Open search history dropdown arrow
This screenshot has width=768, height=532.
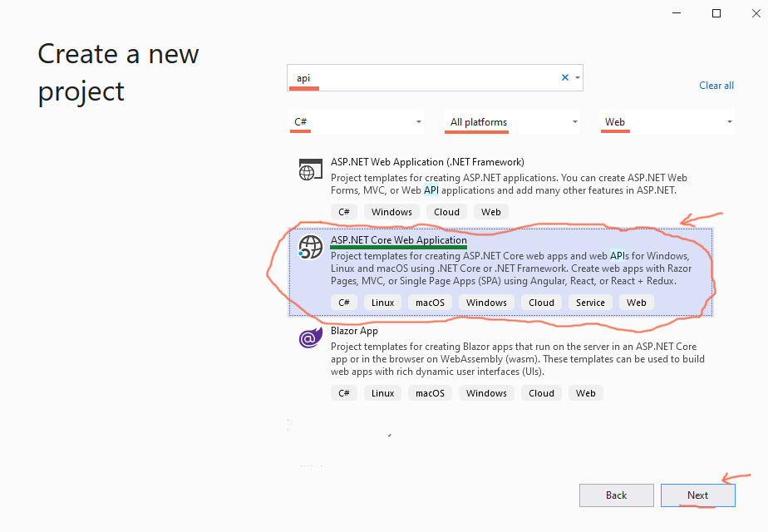pyautogui.click(x=578, y=77)
